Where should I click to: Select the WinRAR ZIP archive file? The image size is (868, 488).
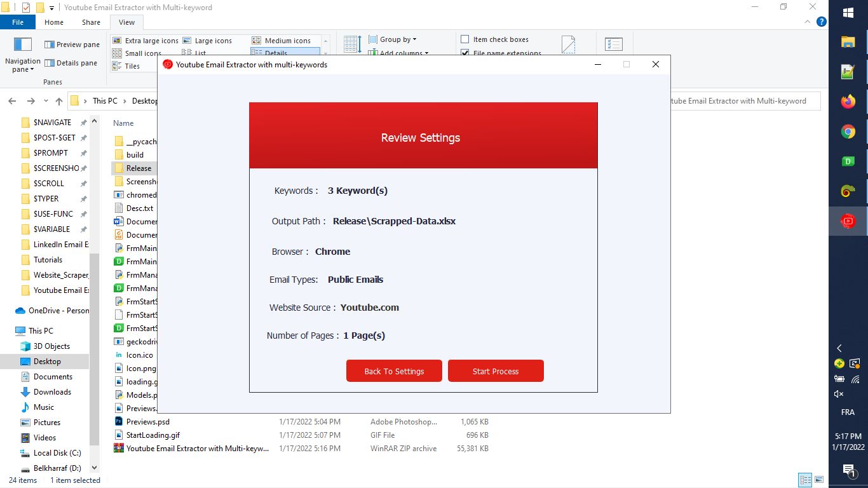[197, 449]
